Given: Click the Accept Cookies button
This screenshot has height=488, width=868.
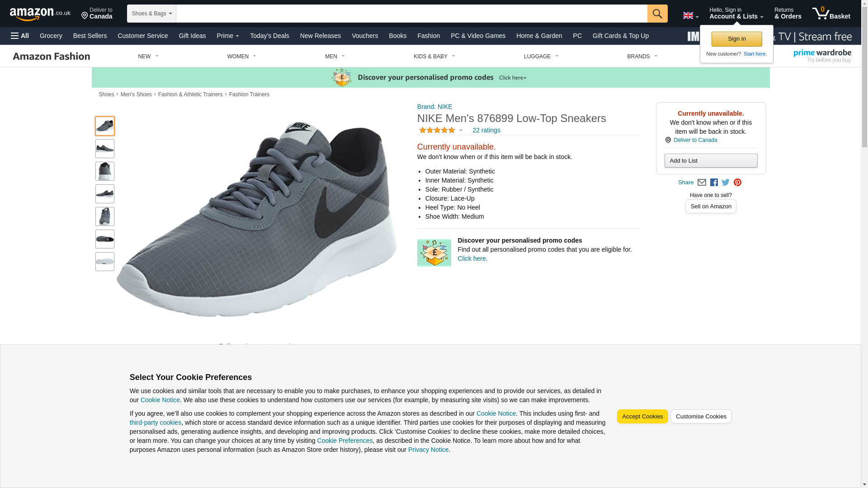Looking at the screenshot, I should pos(642,417).
